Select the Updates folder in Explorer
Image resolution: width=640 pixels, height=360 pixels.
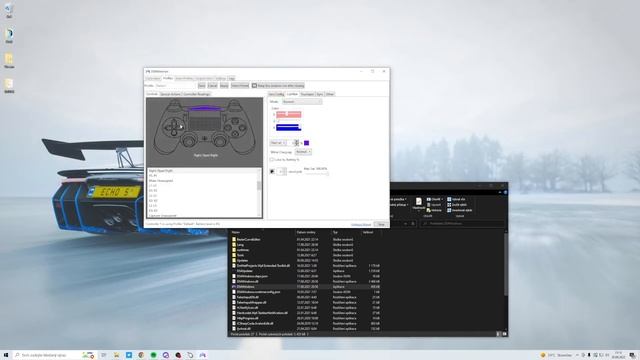242,260
